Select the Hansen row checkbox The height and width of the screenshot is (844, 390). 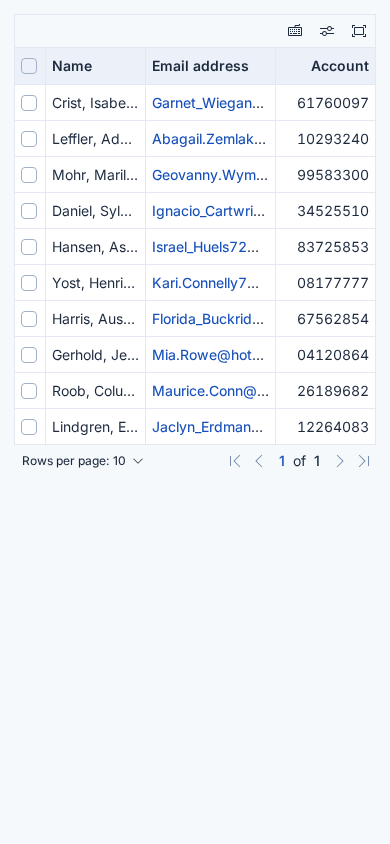(x=29, y=247)
